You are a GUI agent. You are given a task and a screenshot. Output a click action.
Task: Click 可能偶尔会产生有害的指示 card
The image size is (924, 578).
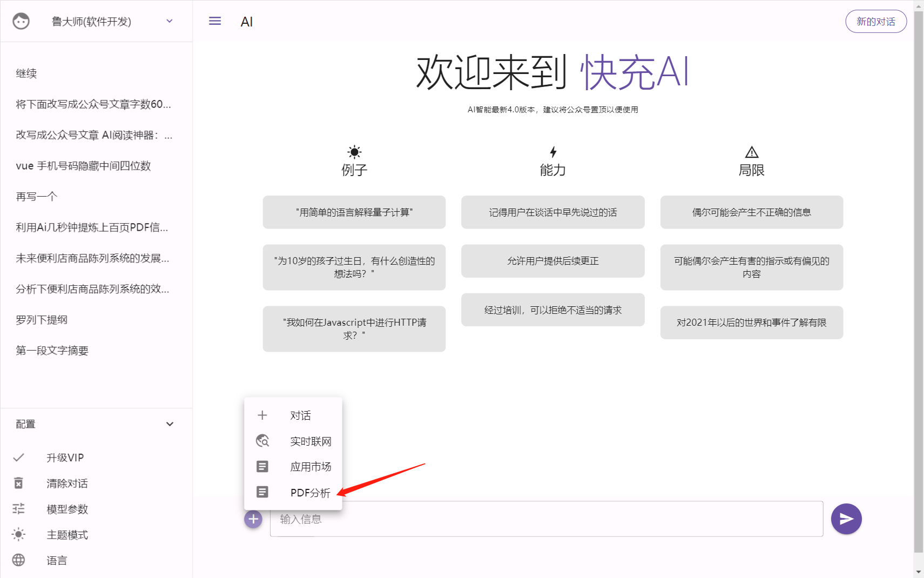(x=752, y=267)
